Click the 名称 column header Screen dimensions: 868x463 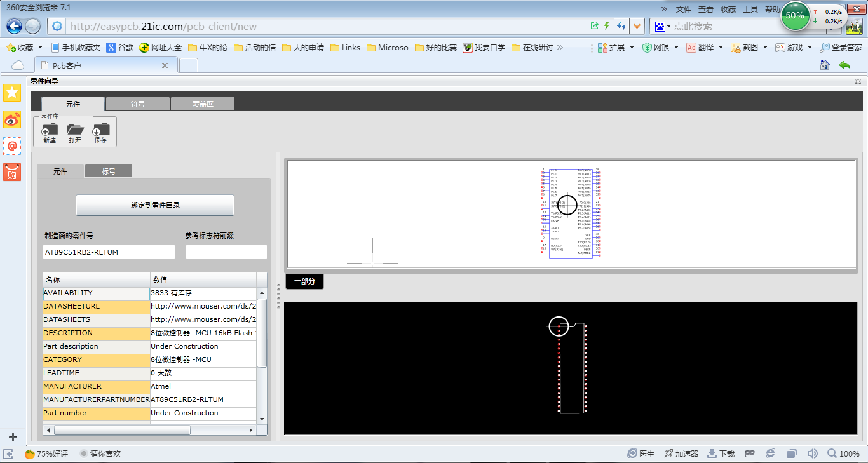(x=97, y=279)
